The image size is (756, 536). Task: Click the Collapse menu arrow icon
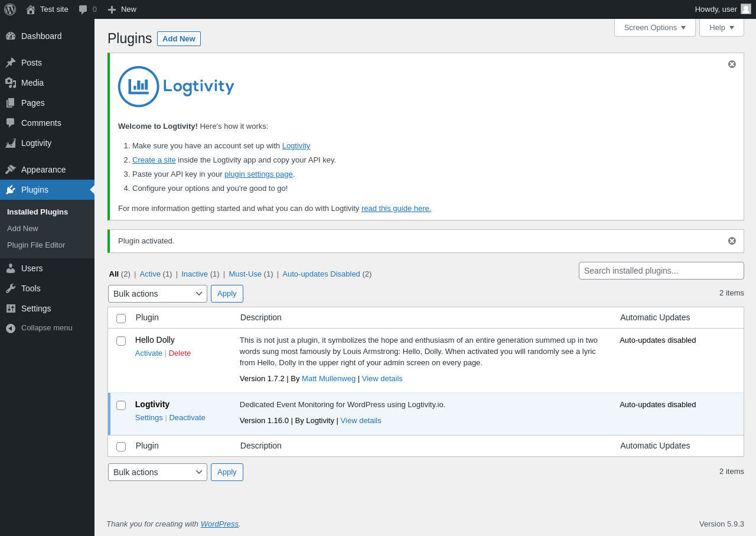tap(11, 328)
